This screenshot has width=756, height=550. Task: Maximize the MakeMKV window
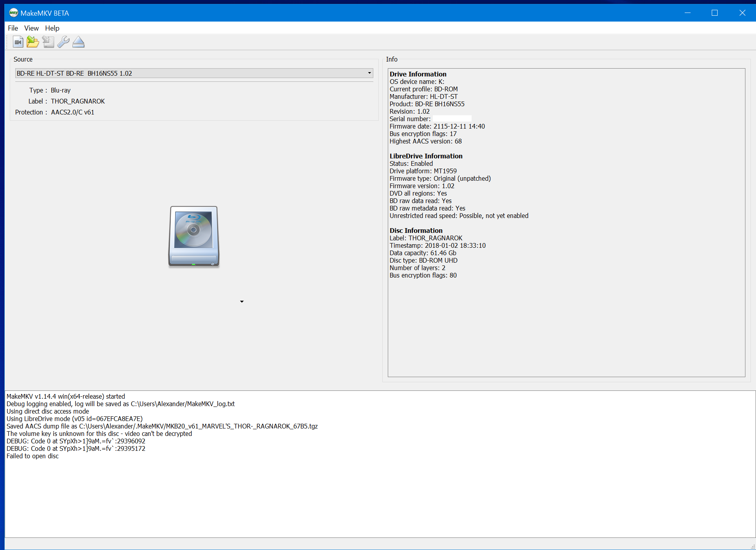click(x=714, y=13)
